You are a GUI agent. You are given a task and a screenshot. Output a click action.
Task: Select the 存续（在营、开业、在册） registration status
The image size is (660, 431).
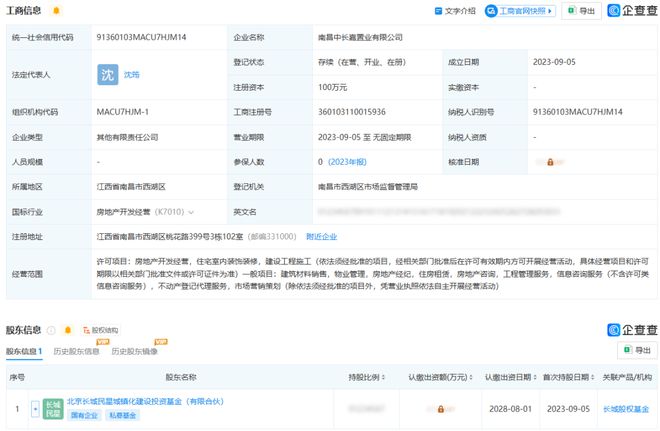tap(362, 62)
